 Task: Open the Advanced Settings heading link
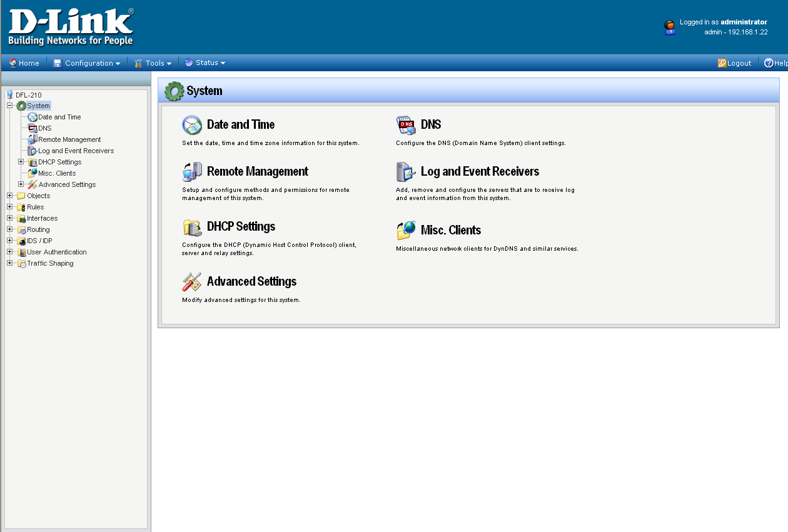pos(251,281)
